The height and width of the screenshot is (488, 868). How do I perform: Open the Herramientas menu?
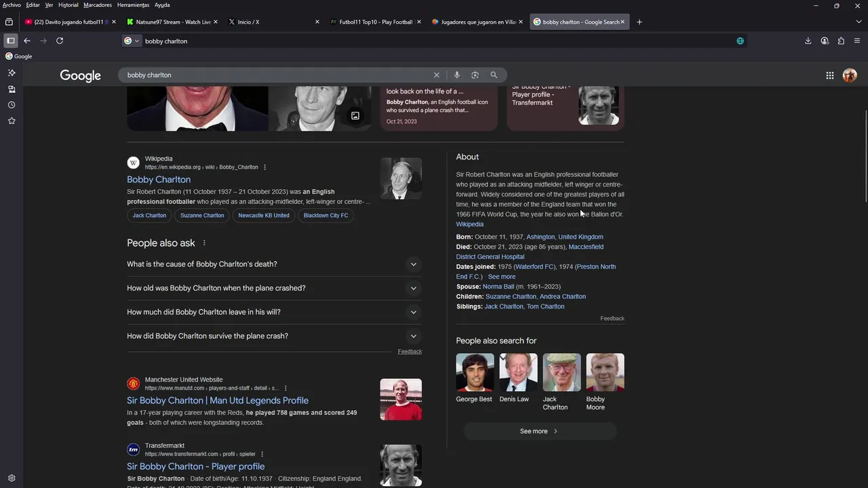[133, 5]
